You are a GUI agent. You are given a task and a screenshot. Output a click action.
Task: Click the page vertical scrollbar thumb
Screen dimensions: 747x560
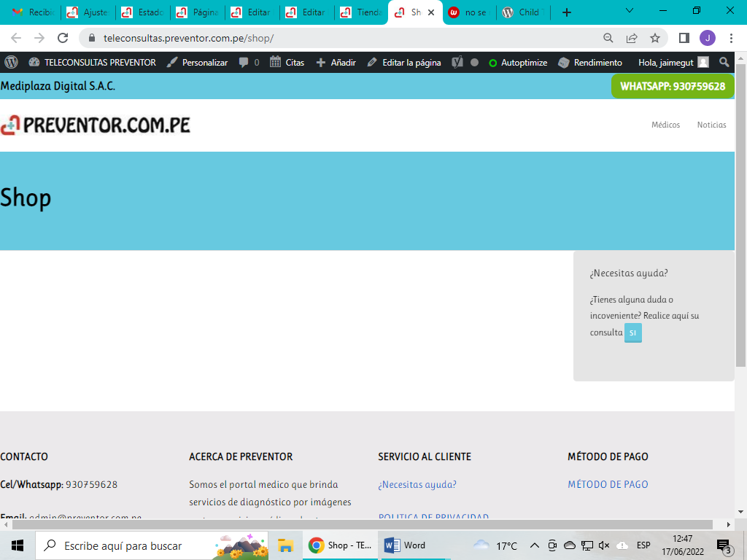click(741, 214)
